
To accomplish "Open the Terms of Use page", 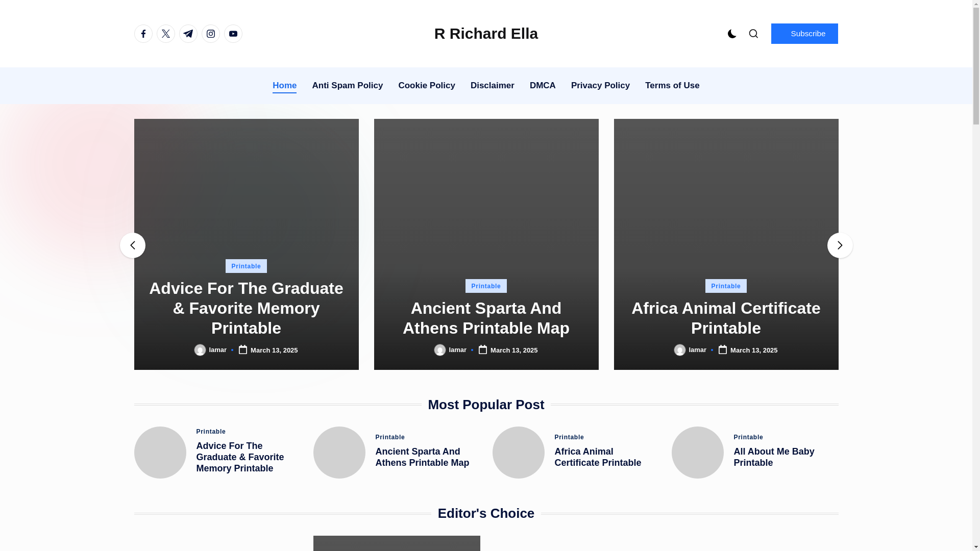I will (672, 86).
